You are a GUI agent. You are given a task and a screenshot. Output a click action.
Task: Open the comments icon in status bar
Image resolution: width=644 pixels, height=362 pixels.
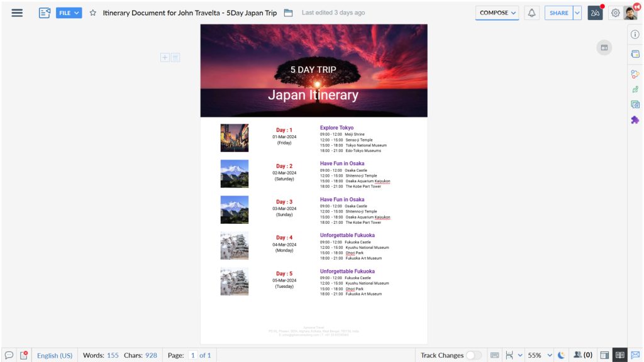9,355
